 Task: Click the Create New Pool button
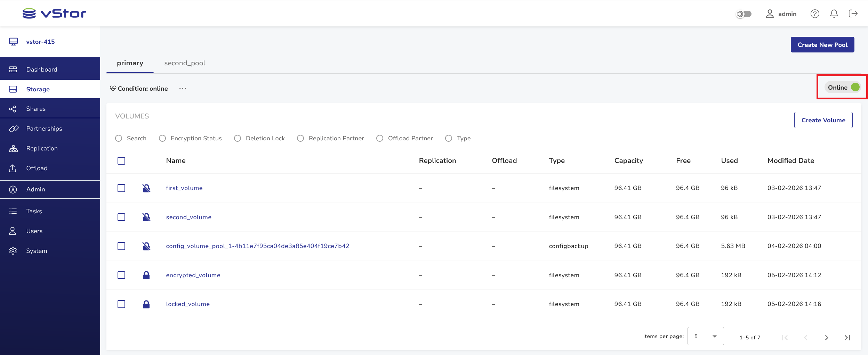click(822, 45)
